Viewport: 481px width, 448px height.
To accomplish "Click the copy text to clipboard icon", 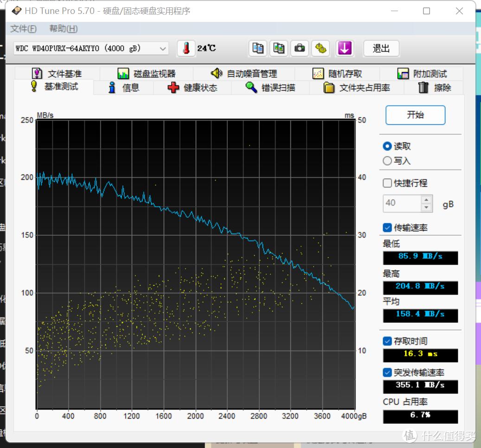I will tap(258, 48).
